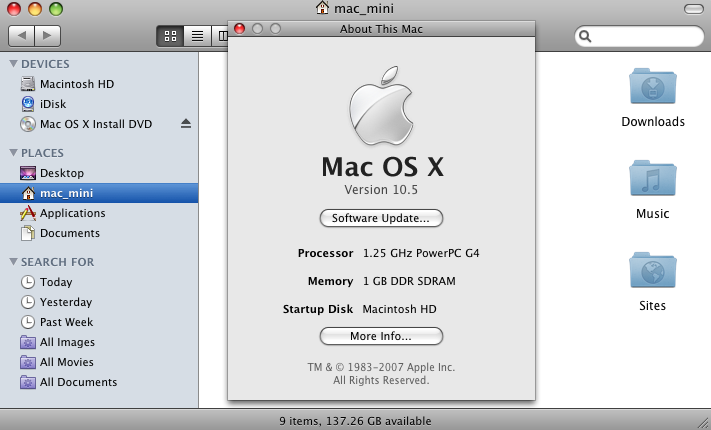Select the Downloads folder icon
This screenshot has width=711, height=430.
pyautogui.click(x=653, y=87)
